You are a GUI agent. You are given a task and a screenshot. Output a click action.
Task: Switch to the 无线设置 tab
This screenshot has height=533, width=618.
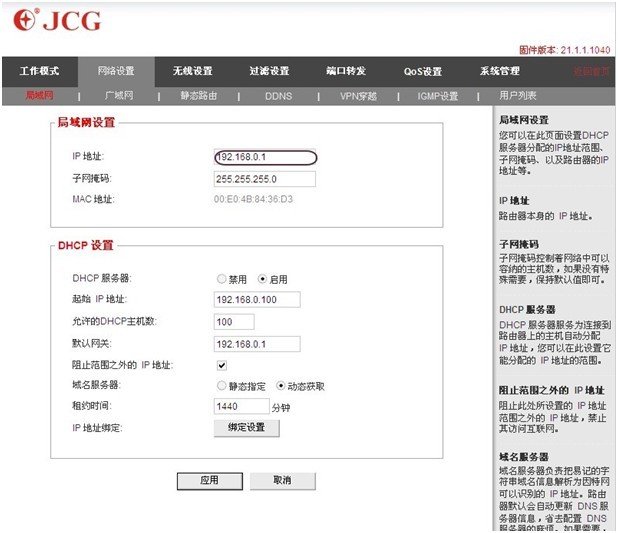(192, 71)
